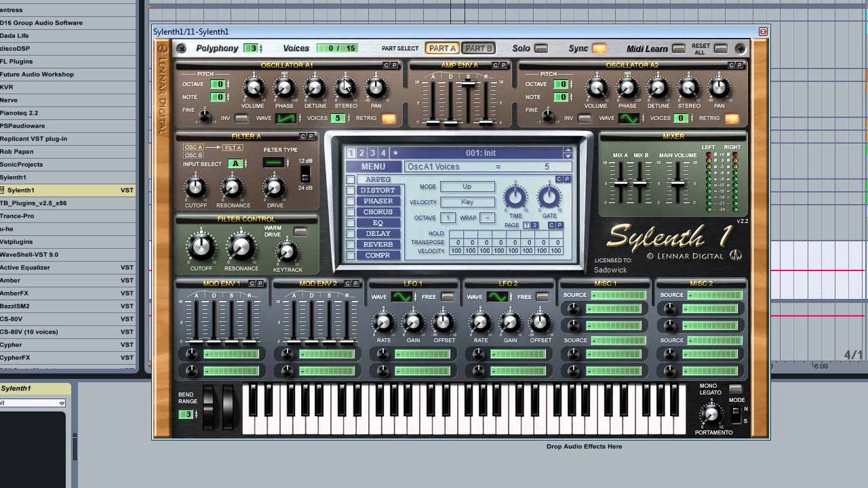This screenshot has height=488, width=868.
Task: Open arpeggiator Velocity Key dropdown
Action: tap(467, 202)
